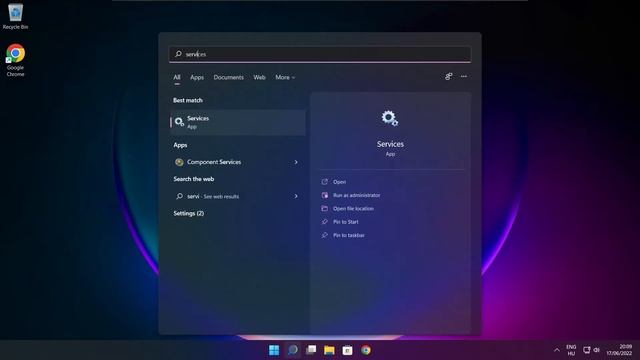Open 'servi - See web results' entry
The height and width of the screenshot is (360, 640).
[x=238, y=196]
